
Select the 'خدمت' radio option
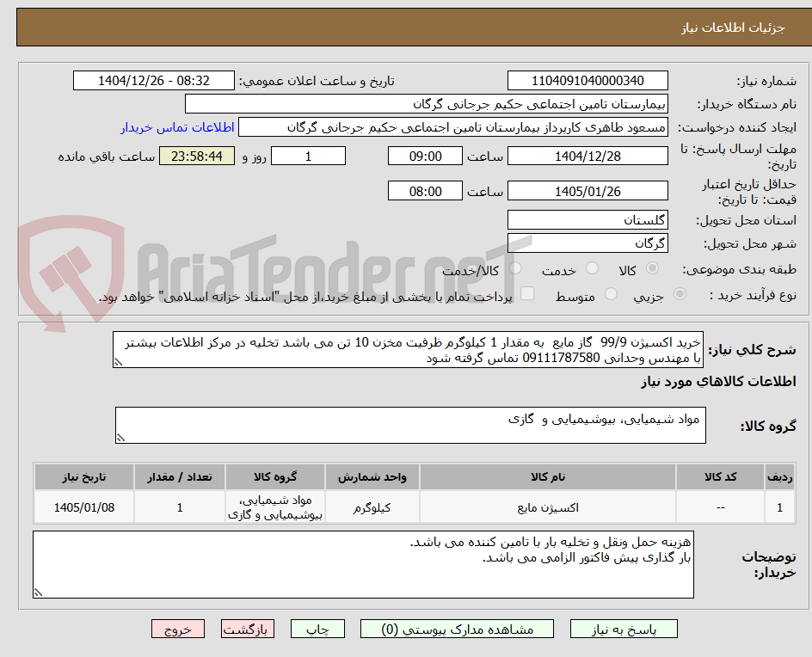[592, 267]
